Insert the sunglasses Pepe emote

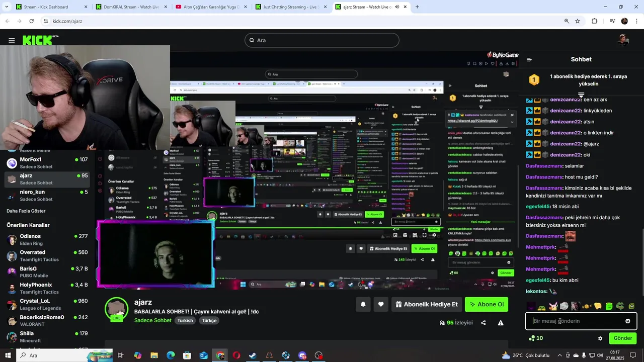coord(620,306)
